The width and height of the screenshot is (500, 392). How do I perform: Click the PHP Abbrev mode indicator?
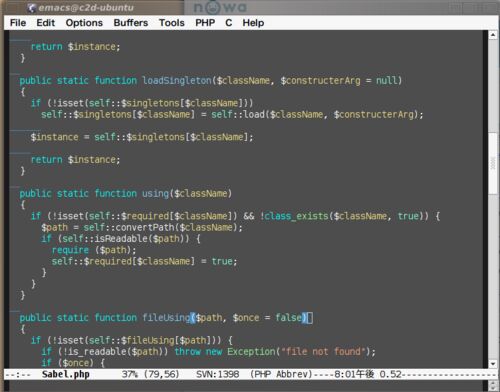tap(281, 374)
